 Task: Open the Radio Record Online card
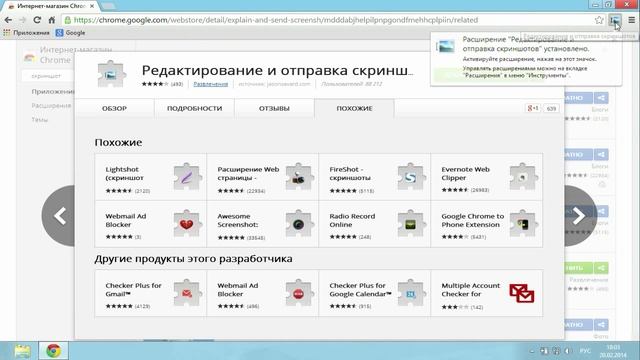tap(374, 224)
